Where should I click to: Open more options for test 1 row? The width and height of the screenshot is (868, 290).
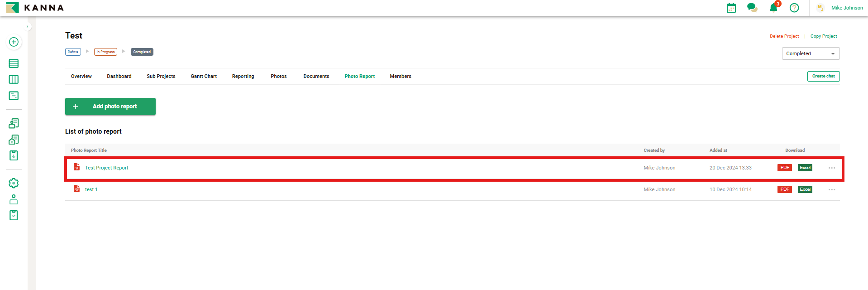[x=832, y=190]
